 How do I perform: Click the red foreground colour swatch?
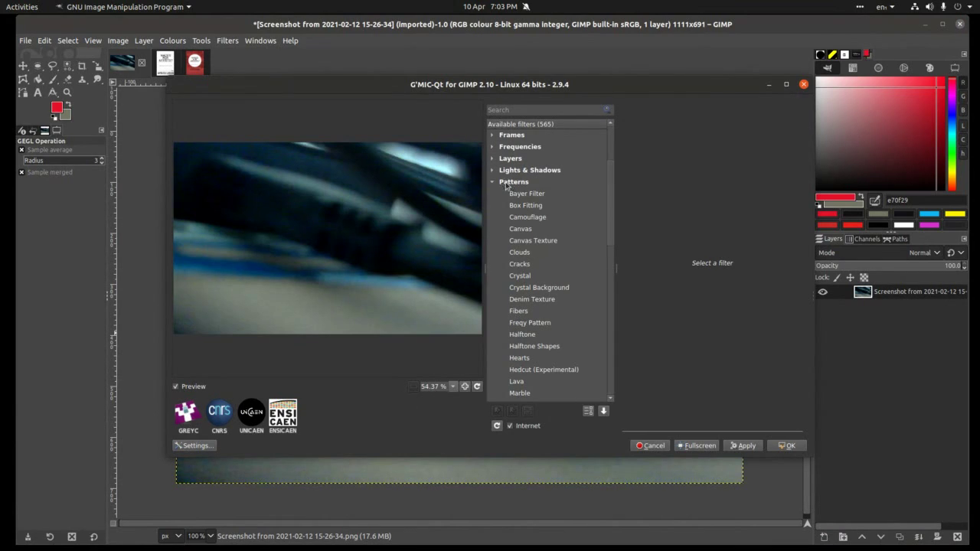coord(57,107)
